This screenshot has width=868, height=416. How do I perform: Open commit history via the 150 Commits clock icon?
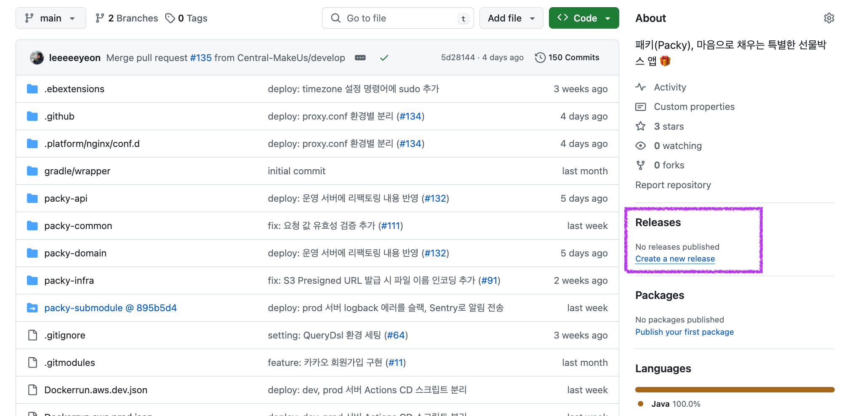[x=540, y=57]
